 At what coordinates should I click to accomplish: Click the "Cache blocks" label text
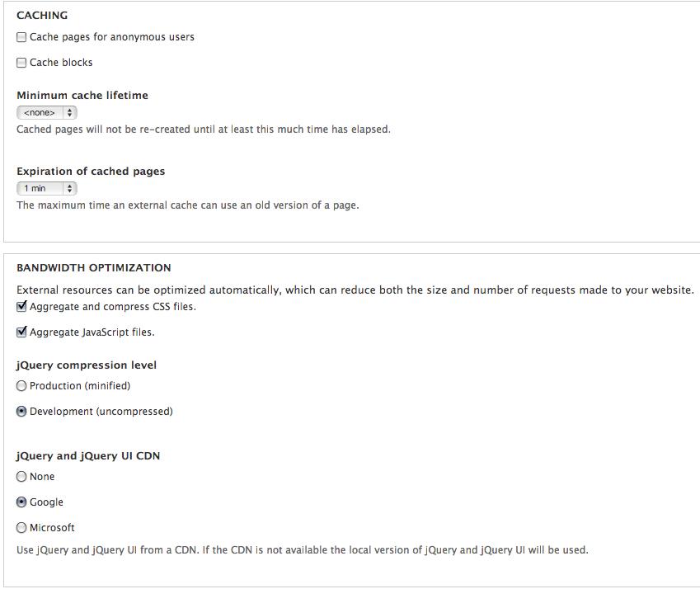pos(61,63)
